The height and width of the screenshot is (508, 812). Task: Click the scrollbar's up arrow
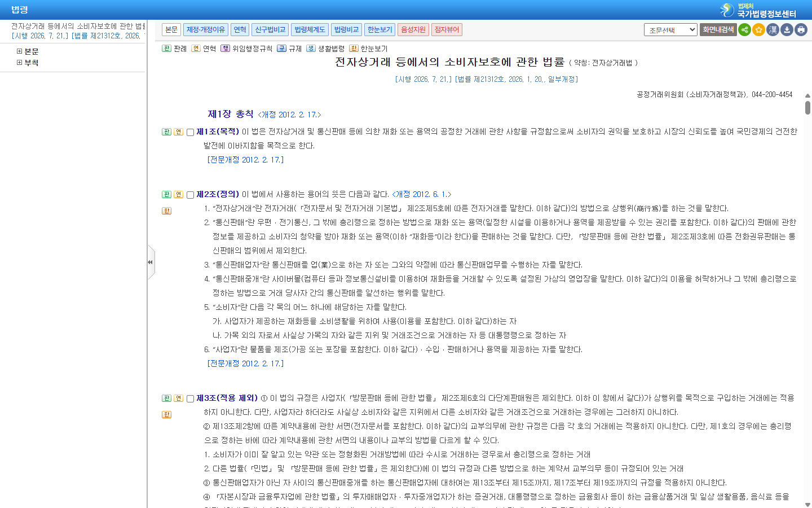[x=807, y=96]
